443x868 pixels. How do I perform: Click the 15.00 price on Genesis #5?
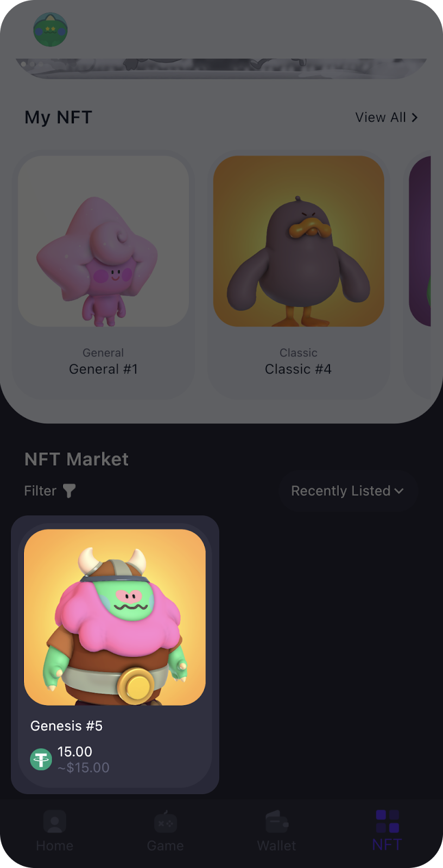point(75,752)
